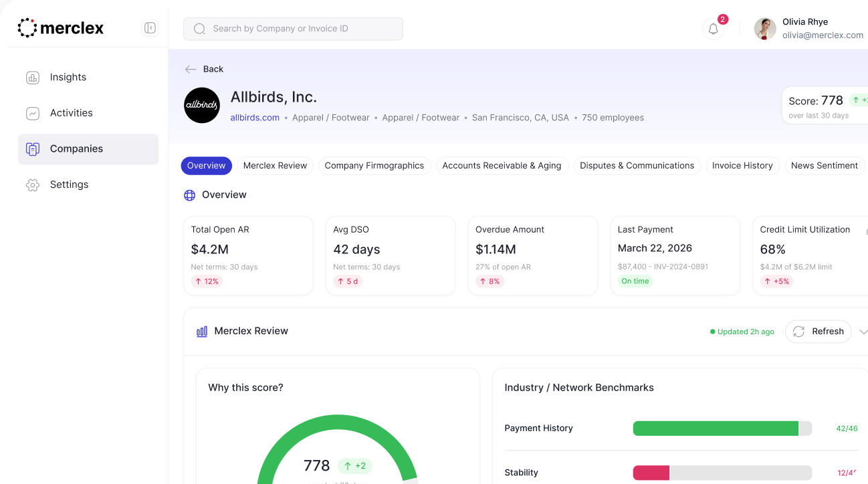Viewport: 868px width, 484px height.
Task: Open the Settings menu item
Action: click(88, 185)
